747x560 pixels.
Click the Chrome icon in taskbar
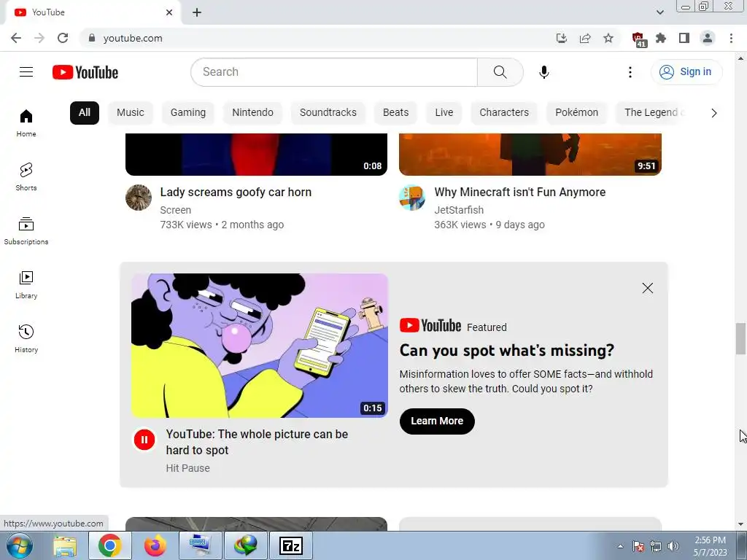pos(110,545)
